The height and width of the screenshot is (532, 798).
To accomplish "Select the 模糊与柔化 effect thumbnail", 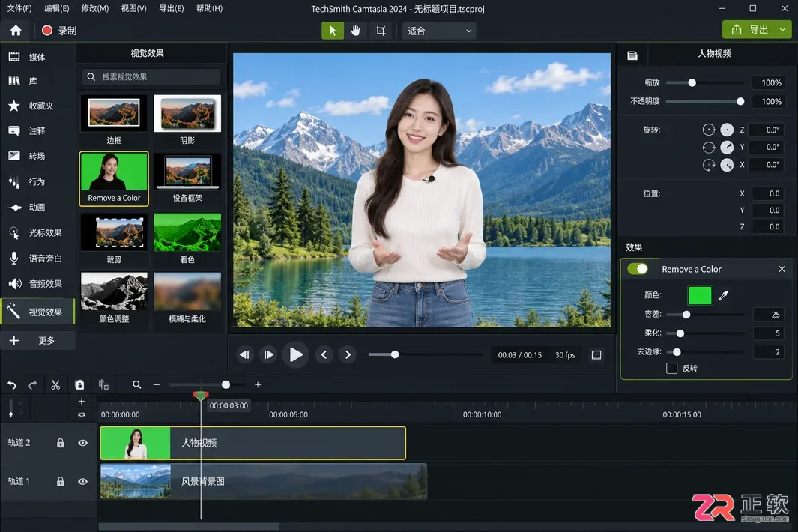I will pyautogui.click(x=187, y=298).
